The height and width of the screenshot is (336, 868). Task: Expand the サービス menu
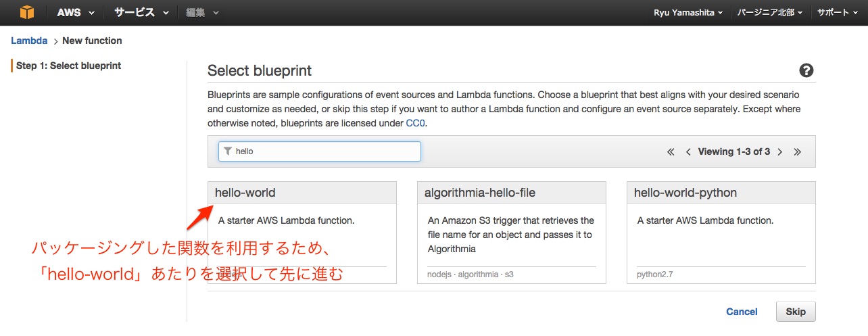(141, 13)
